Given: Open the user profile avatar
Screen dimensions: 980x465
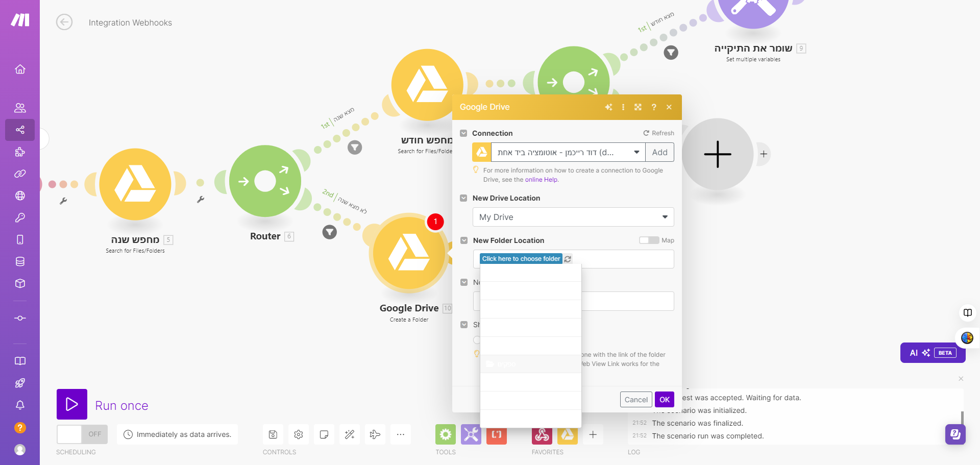Looking at the screenshot, I should click(20, 450).
